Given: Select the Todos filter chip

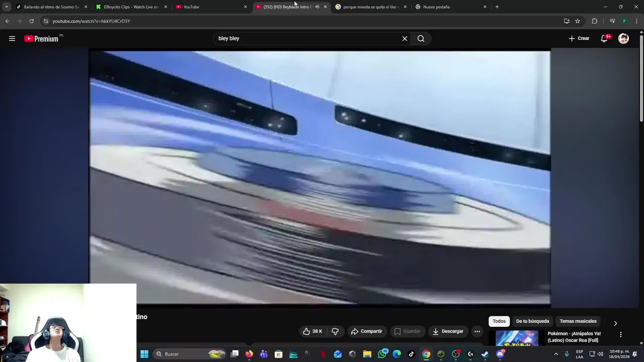Looking at the screenshot, I should pyautogui.click(x=499, y=321).
